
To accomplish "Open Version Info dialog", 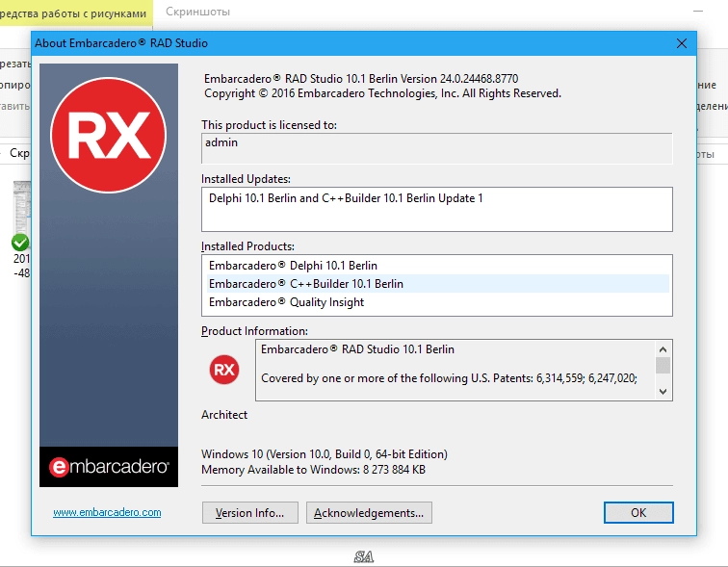I will (x=249, y=513).
